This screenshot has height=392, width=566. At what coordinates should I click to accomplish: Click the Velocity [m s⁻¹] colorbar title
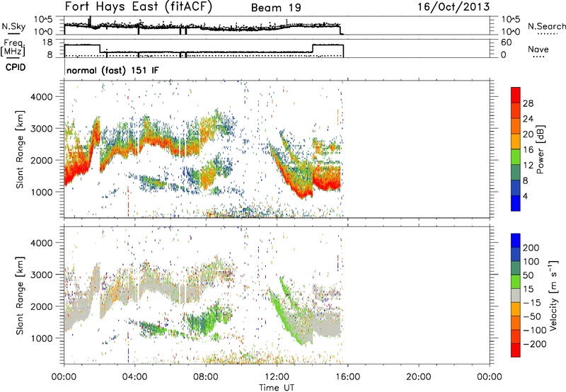(x=553, y=295)
